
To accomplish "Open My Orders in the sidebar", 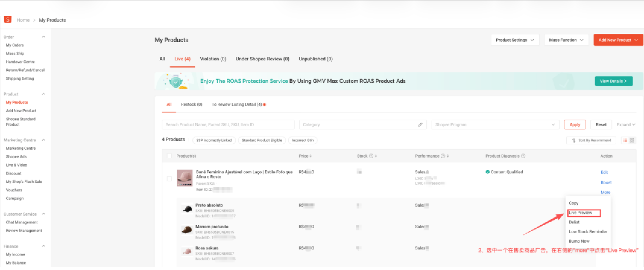I will coord(15,45).
